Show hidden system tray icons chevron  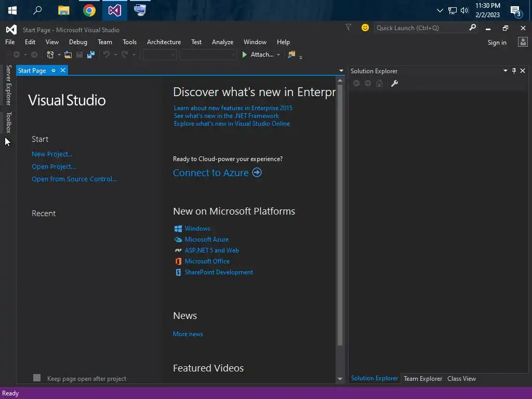[440, 10]
